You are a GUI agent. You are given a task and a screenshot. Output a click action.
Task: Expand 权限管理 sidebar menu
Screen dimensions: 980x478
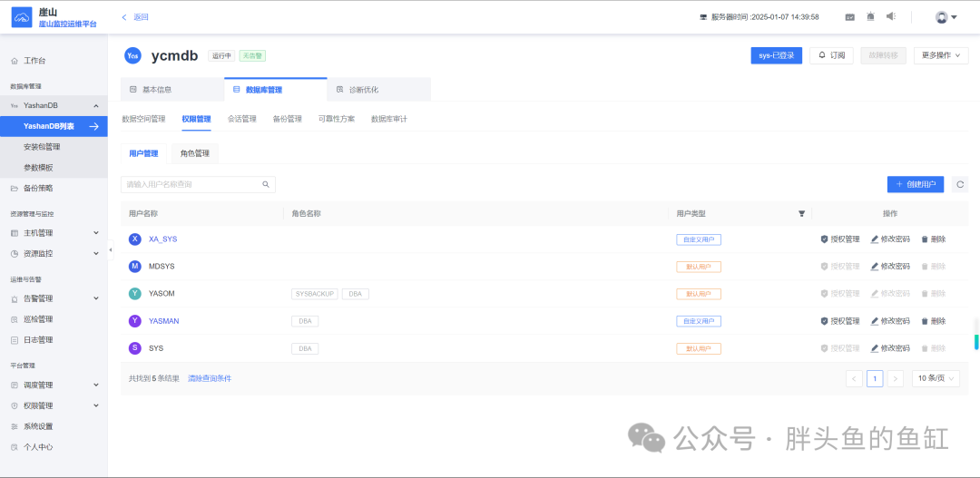click(x=54, y=405)
